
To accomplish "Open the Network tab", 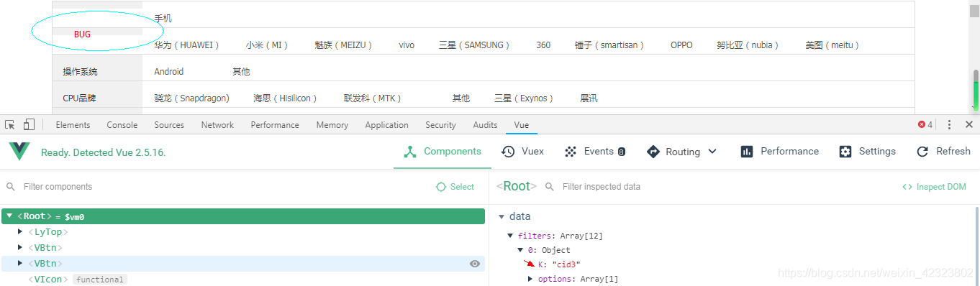I will [x=217, y=124].
